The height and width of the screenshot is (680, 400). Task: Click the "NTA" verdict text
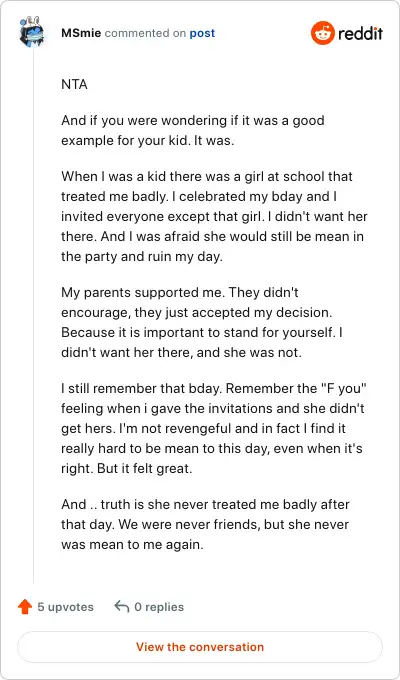coord(74,85)
